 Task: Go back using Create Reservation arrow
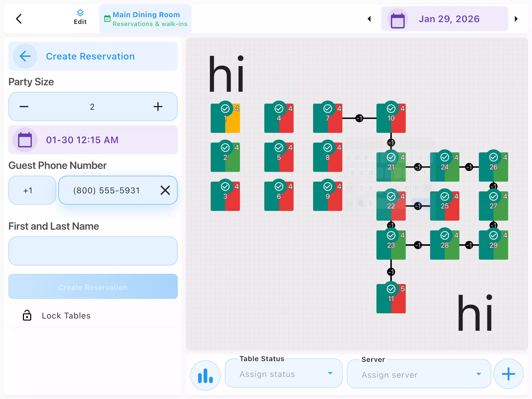[25, 56]
